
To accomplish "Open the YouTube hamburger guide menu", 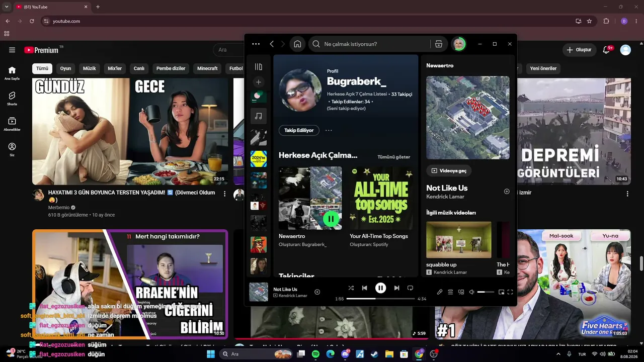I will 12,50.
